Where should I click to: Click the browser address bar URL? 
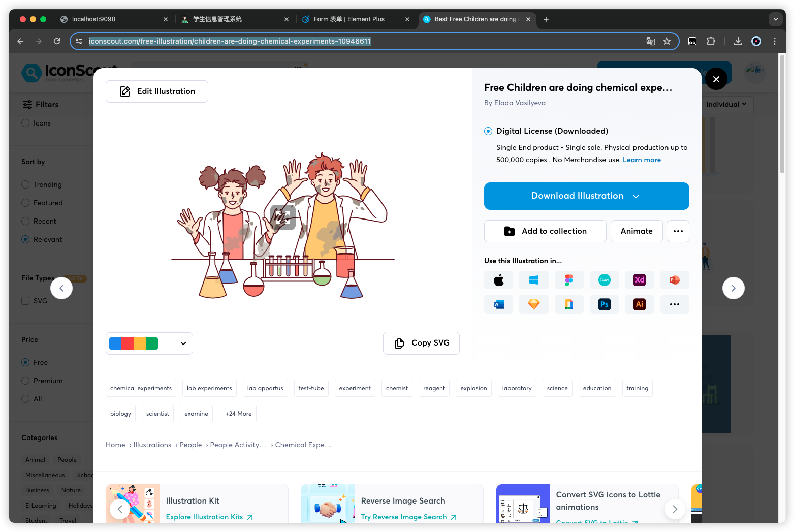point(230,41)
